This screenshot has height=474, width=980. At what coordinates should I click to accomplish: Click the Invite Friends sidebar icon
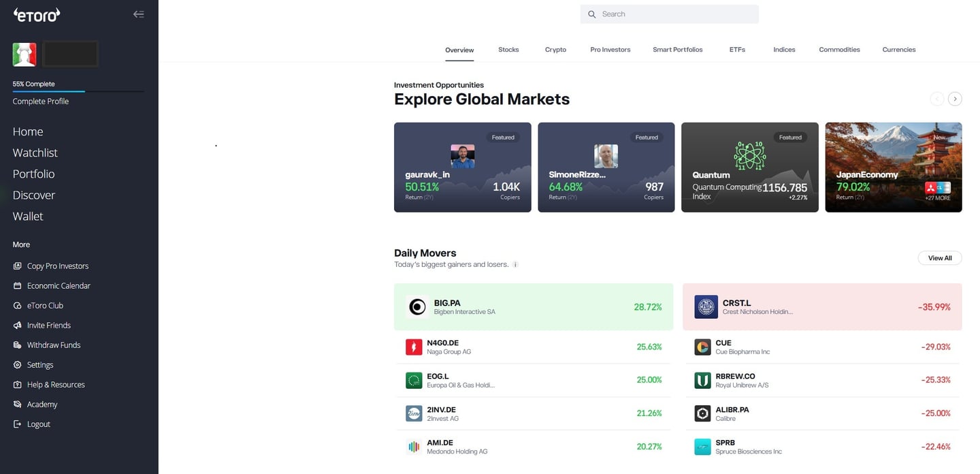[18, 326]
